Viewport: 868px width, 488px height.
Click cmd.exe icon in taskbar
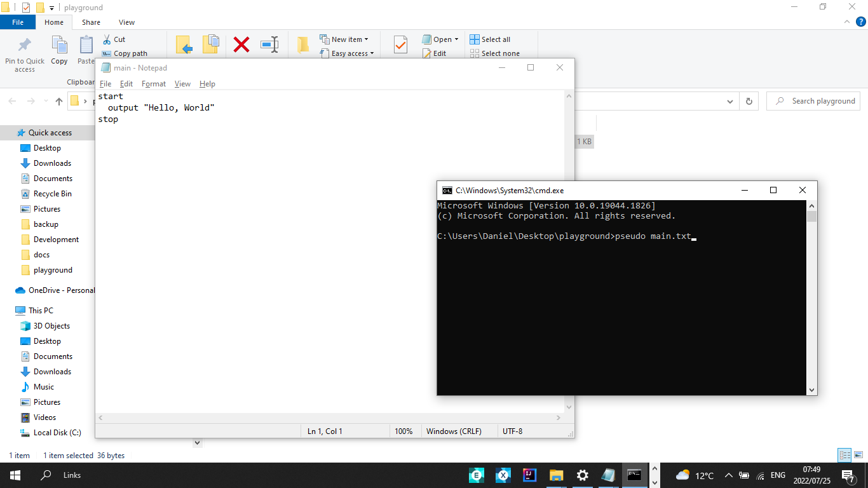pos(634,475)
